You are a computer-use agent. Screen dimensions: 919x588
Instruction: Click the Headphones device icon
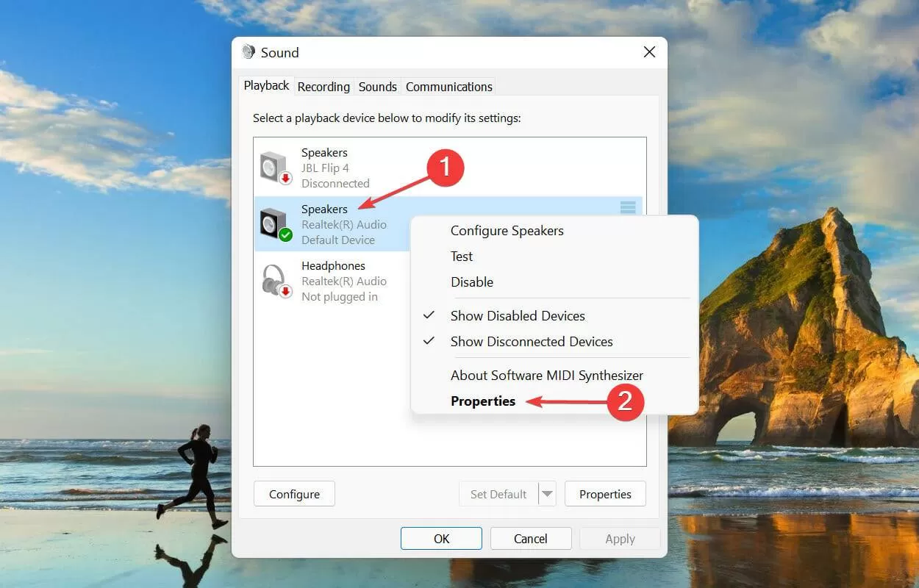(x=276, y=281)
